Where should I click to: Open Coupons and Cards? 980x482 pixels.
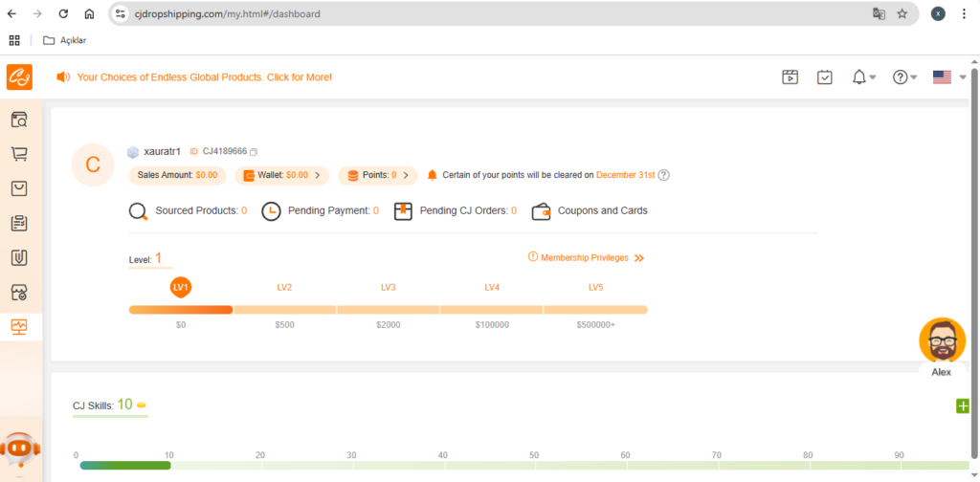[x=590, y=211]
